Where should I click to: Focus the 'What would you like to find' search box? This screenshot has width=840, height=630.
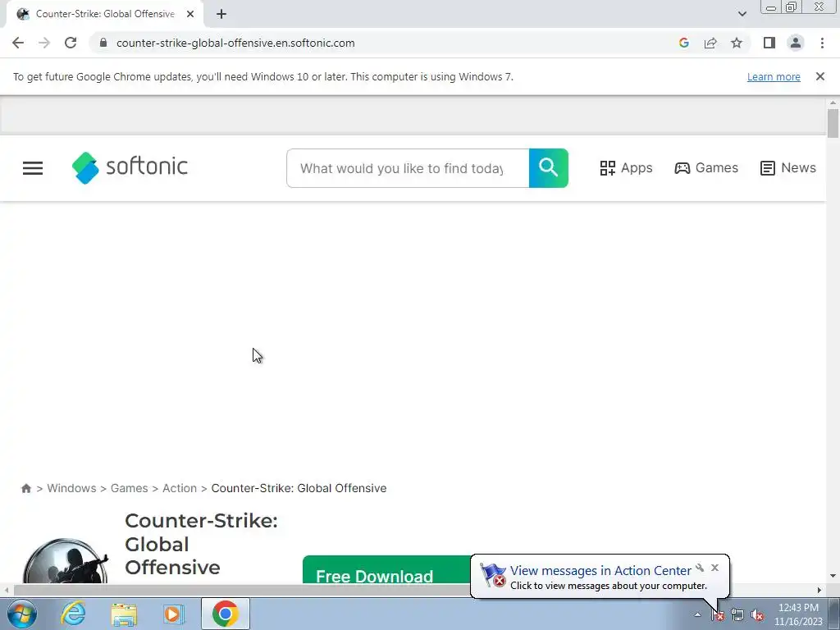tap(408, 168)
